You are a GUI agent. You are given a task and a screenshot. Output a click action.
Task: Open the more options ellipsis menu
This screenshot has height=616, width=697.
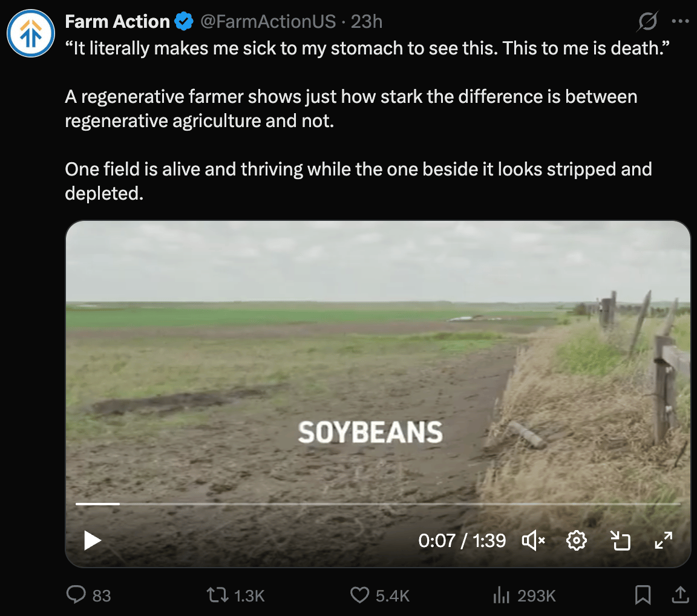(680, 21)
